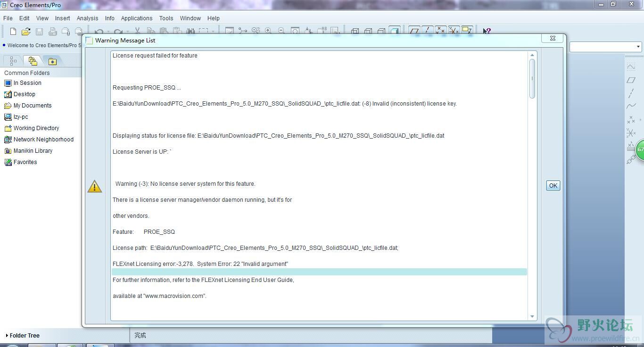Expand the Folder Tree section
This screenshot has height=347, width=644.
click(23, 336)
